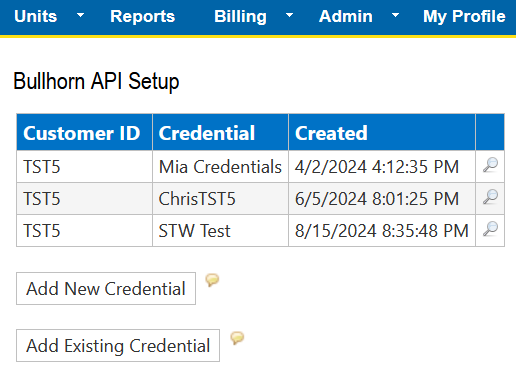Select the Billing menu label
The height and width of the screenshot is (366, 516).
point(240,16)
